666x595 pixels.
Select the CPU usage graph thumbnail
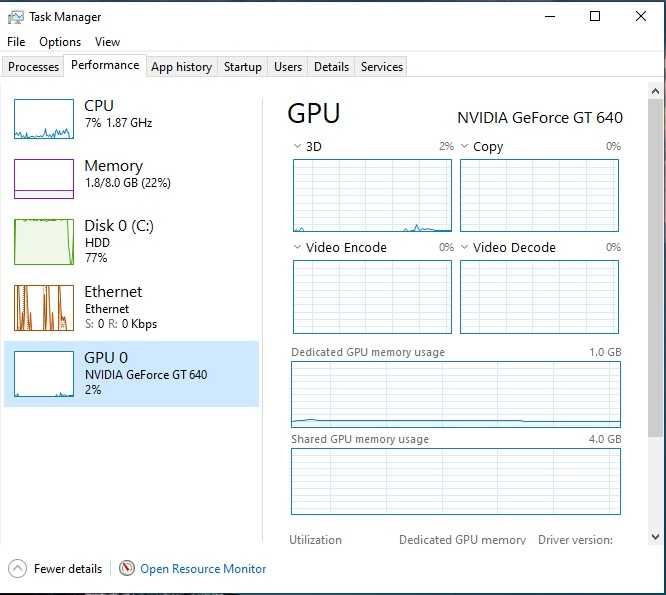tap(44, 119)
